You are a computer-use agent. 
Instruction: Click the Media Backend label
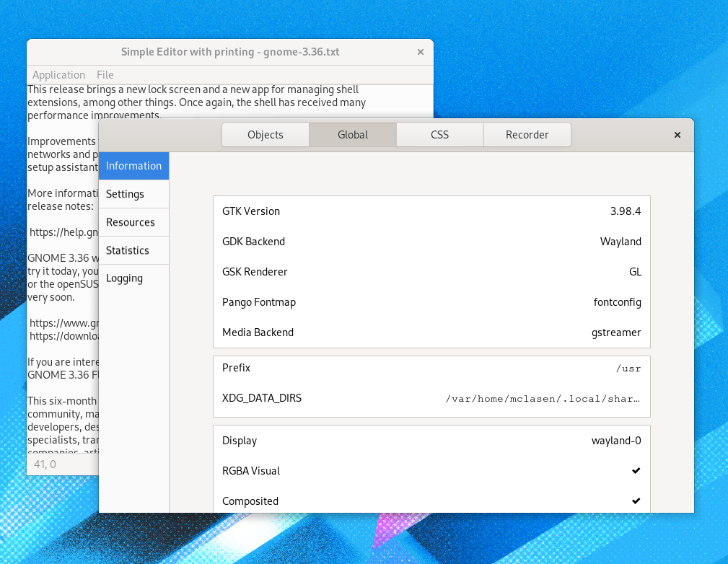pyautogui.click(x=258, y=332)
